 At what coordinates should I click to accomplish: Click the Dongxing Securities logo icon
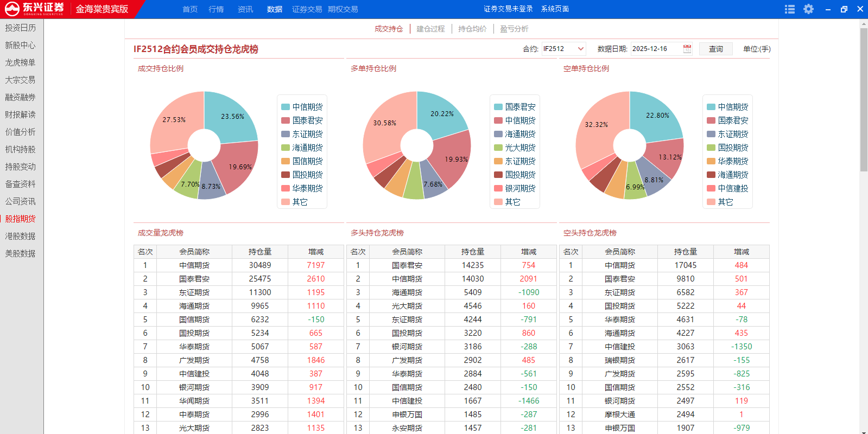click(x=12, y=9)
